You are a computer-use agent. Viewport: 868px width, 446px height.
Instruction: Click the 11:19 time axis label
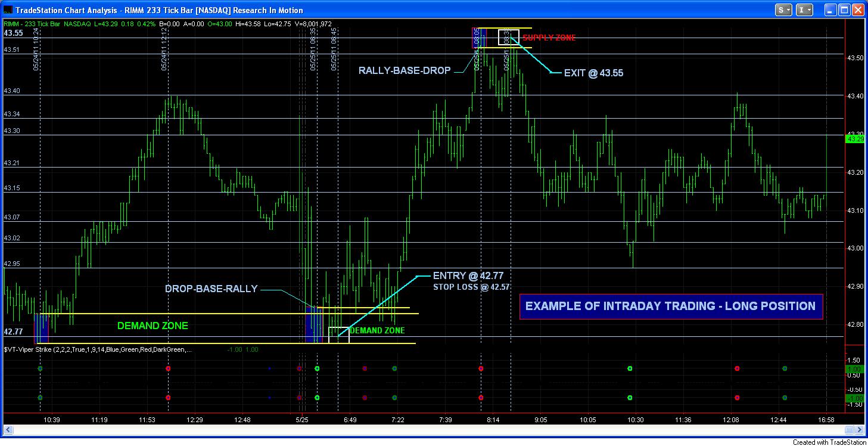click(x=99, y=420)
